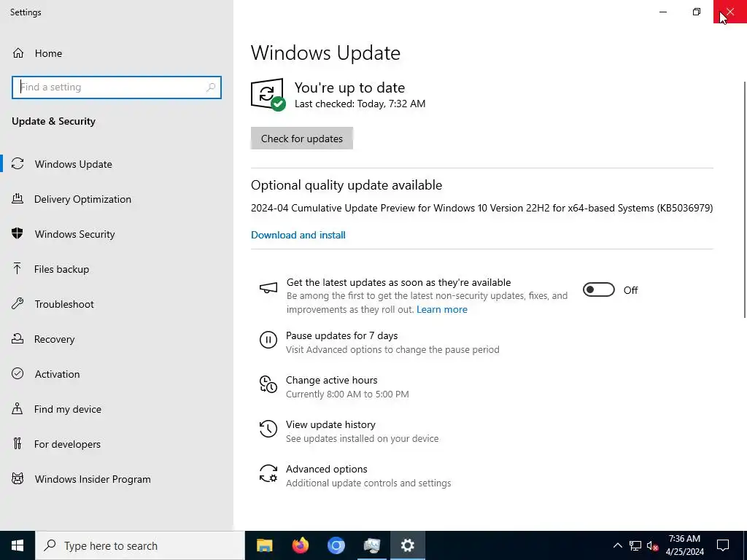Open the notification center icon

click(x=723, y=545)
